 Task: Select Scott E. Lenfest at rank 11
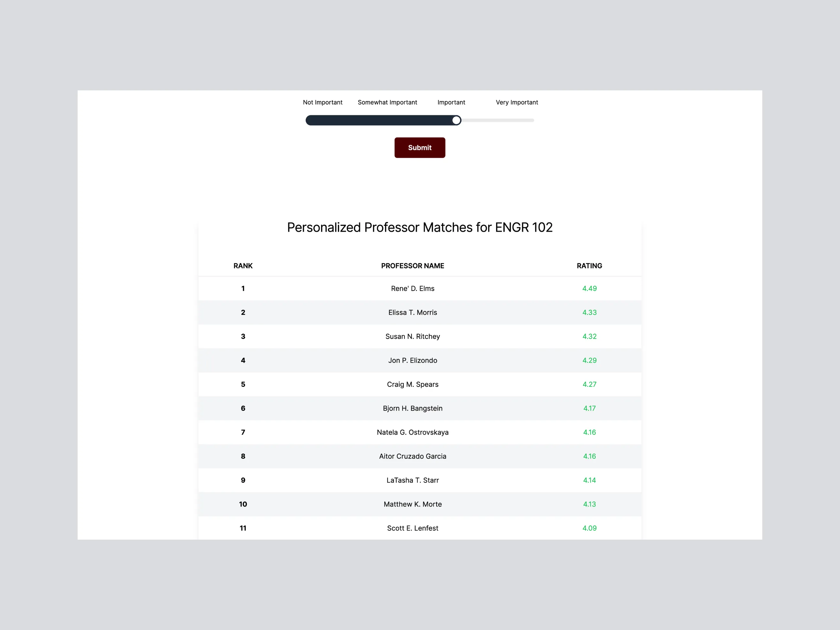click(x=412, y=528)
